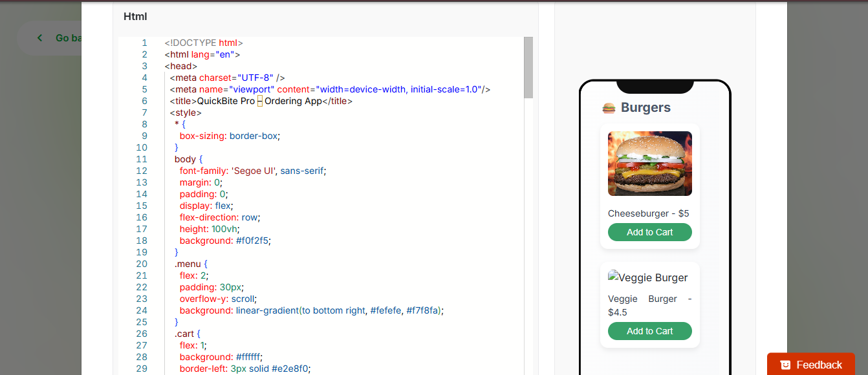The image size is (868, 375).
Task: Click the megaphone icon on Feedback button
Action: pos(785,364)
